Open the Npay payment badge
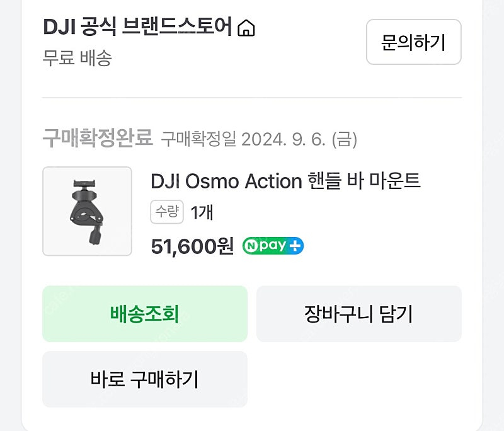 (x=272, y=246)
